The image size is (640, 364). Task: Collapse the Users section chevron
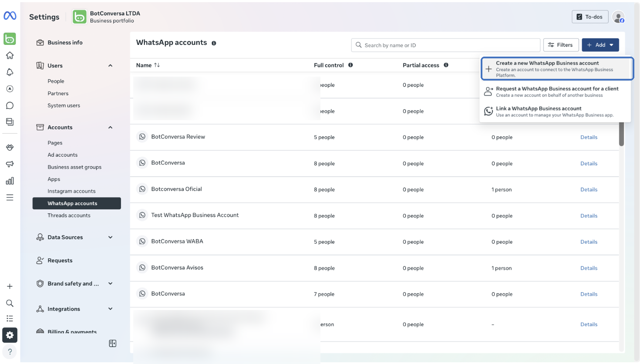coord(110,66)
